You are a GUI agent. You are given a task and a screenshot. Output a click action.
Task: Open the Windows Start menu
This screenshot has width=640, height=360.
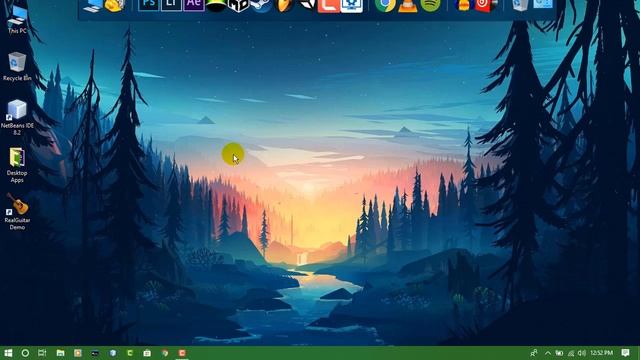point(8,353)
